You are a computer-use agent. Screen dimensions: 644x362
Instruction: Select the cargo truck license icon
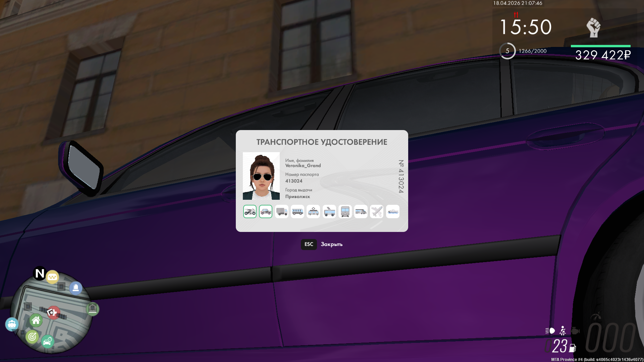click(281, 212)
